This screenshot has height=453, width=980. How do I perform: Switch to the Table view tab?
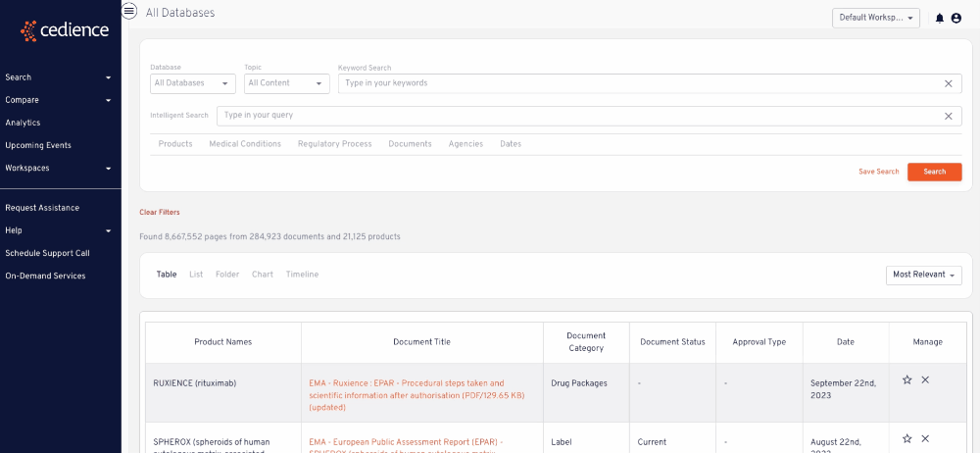coord(167,274)
